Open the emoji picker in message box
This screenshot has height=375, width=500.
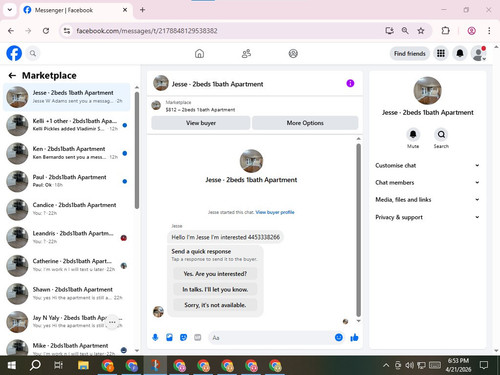click(339, 338)
